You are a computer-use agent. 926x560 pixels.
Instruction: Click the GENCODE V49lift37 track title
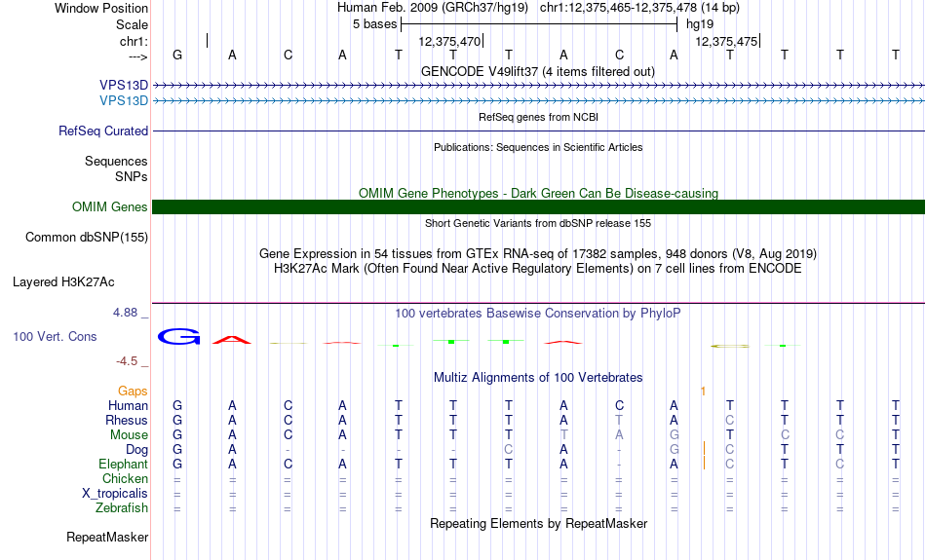point(538,71)
